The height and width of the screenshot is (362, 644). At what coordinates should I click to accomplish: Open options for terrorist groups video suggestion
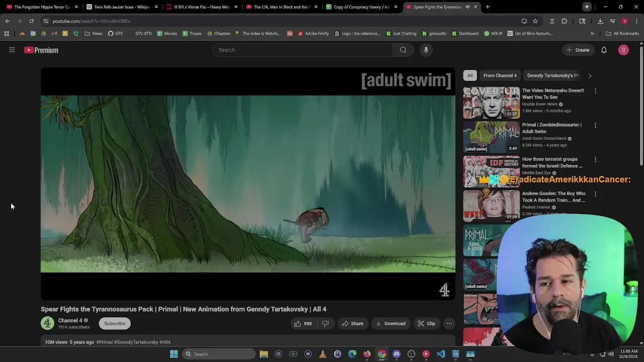(595, 159)
